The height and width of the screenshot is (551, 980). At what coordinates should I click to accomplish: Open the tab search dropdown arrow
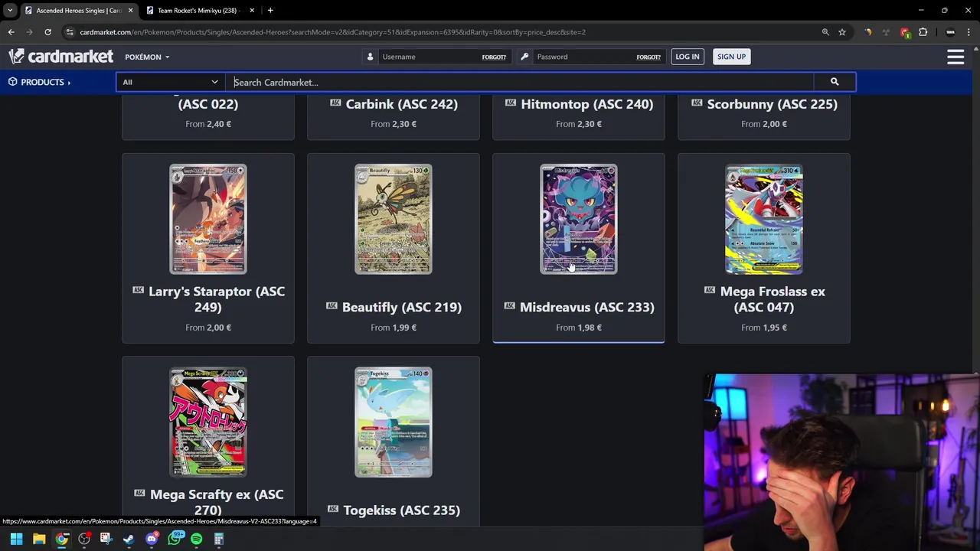tap(10, 10)
